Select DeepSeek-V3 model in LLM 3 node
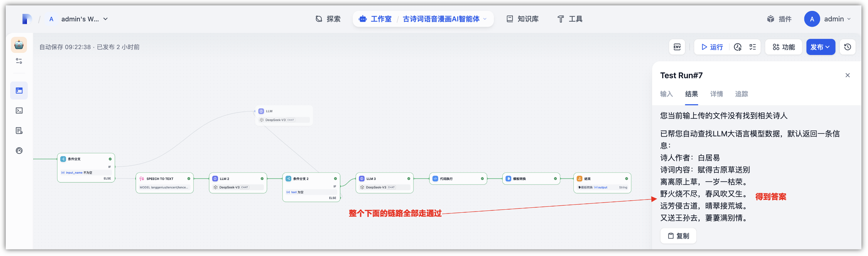Image resolution: width=868 pixels, height=256 pixels. 385,187
